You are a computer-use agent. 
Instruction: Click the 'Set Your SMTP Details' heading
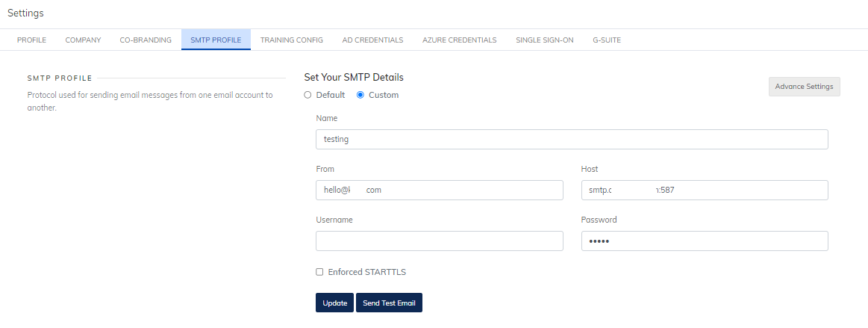(x=354, y=77)
